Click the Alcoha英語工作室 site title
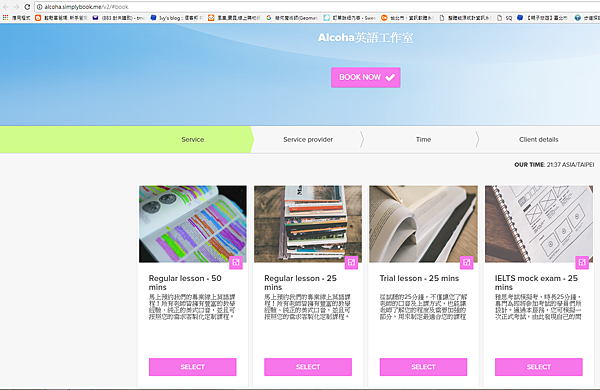This screenshot has height=390, width=600. click(x=365, y=38)
